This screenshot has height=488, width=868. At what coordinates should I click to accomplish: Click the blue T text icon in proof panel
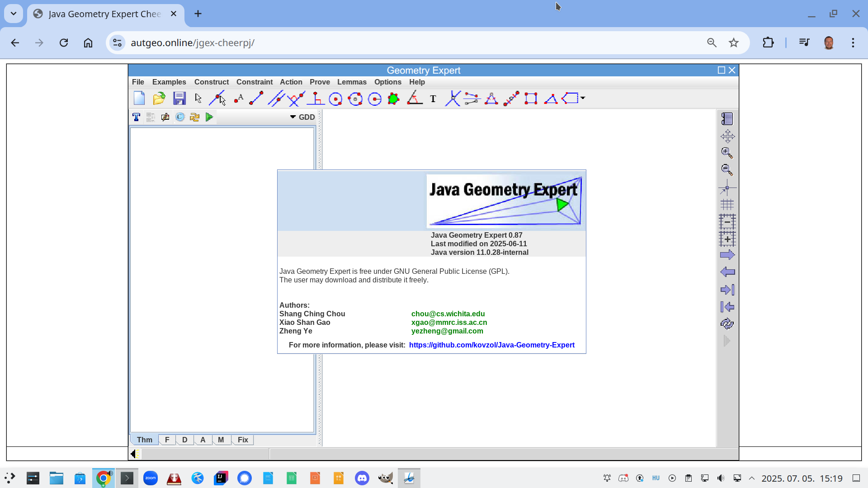136,117
